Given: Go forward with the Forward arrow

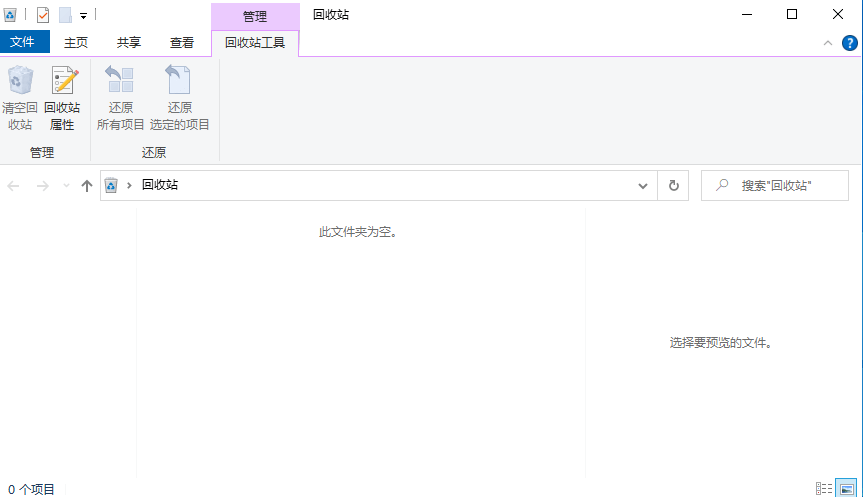Looking at the screenshot, I should (42, 186).
